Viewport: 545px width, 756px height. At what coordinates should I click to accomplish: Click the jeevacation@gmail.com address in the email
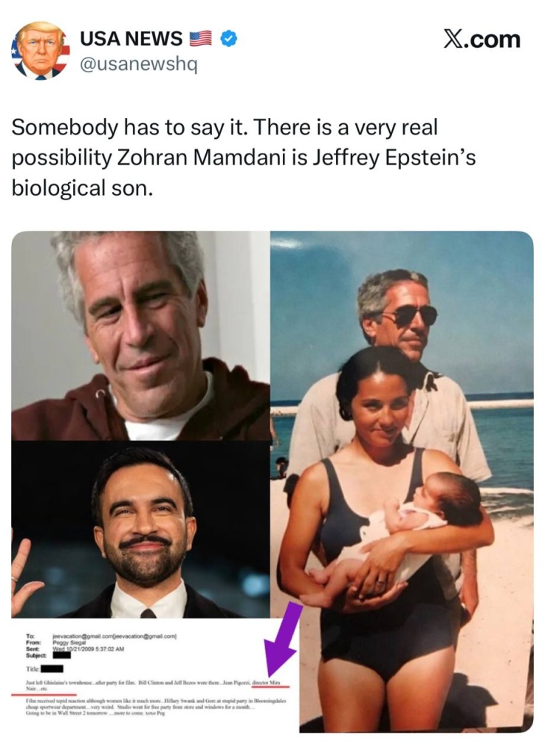tap(83, 635)
